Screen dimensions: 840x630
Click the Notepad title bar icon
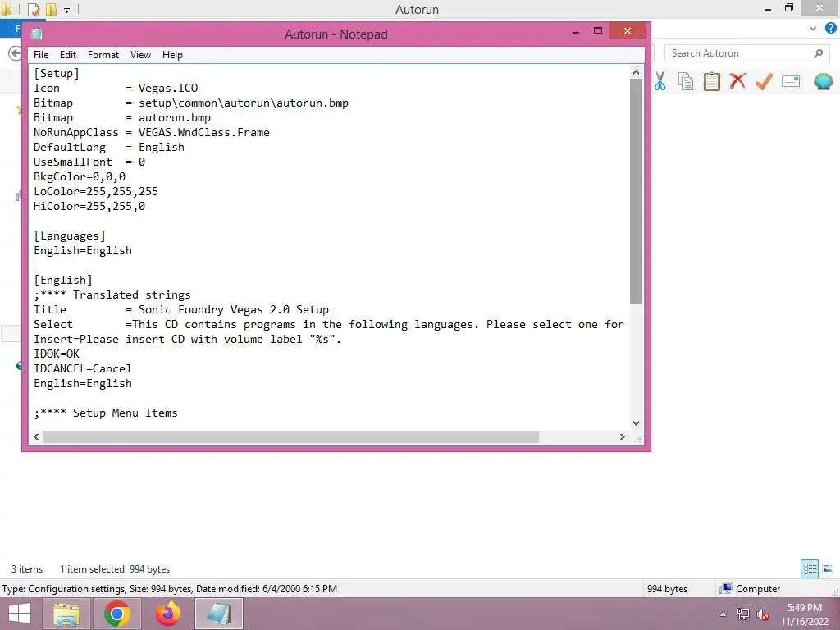tap(36, 34)
